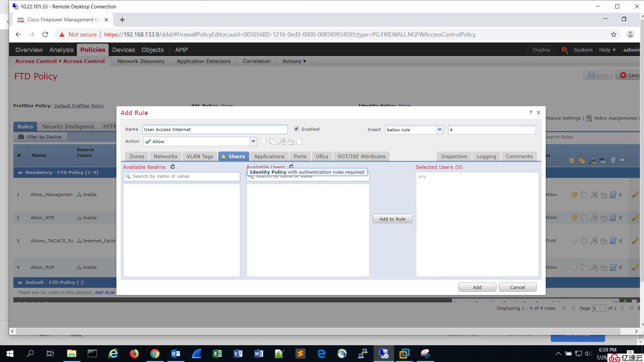Expand the Insert position dropdown below rule
This screenshot has height=362, width=644.
(439, 129)
